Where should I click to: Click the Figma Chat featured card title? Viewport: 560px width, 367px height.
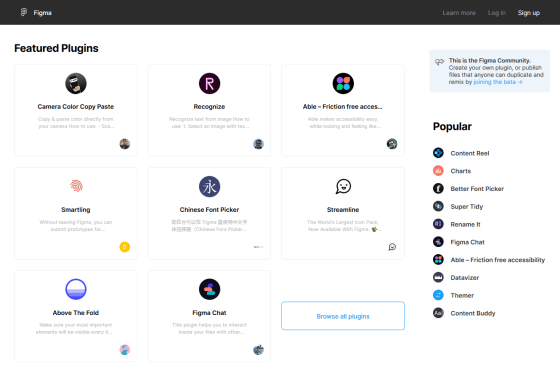click(209, 313)
